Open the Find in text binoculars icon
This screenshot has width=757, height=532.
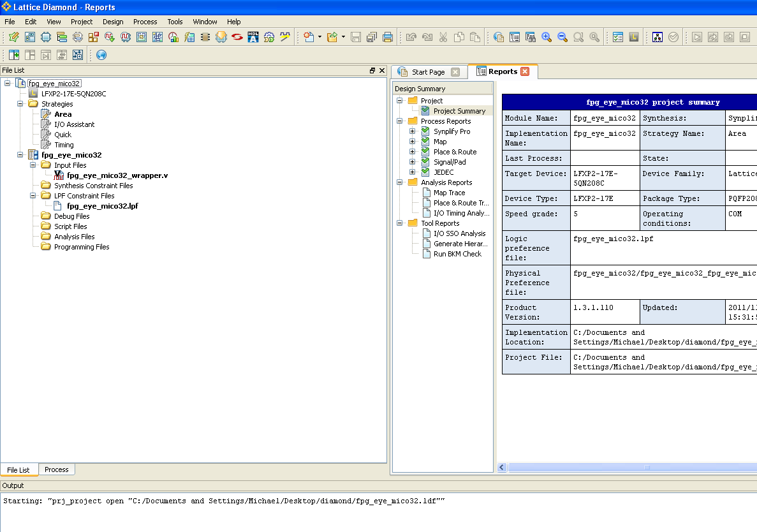click(x=531, y=37)
